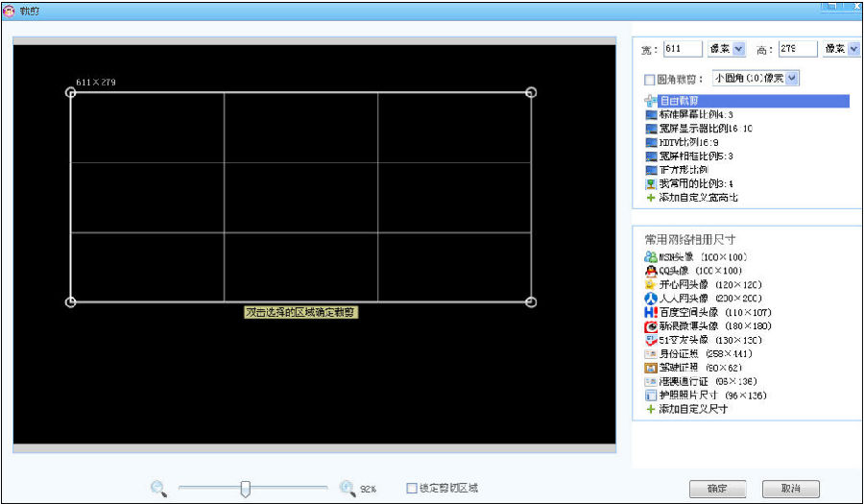Click the driver license photo icon
The height and width of the screenshot is (504, 864).
pyautogui.click(x=651, y=368)
